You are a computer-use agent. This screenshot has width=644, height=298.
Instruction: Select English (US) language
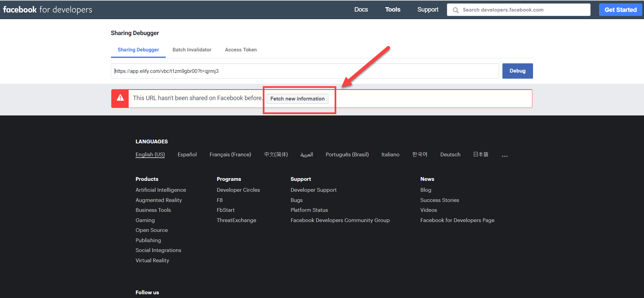150,155
